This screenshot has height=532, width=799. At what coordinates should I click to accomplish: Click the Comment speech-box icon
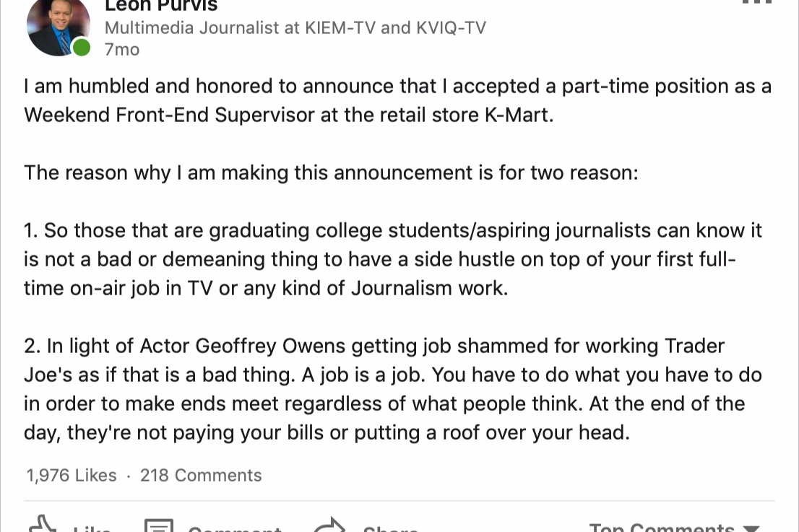pos(158,526)
